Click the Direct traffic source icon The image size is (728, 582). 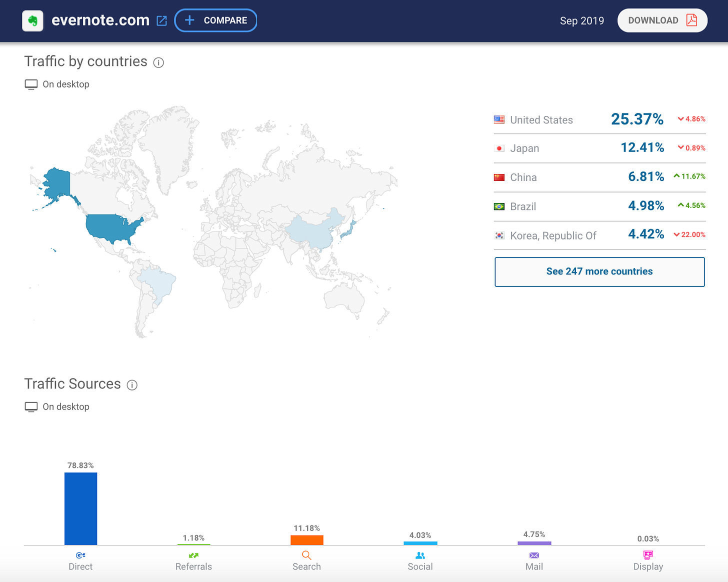[x=80, y=555]
